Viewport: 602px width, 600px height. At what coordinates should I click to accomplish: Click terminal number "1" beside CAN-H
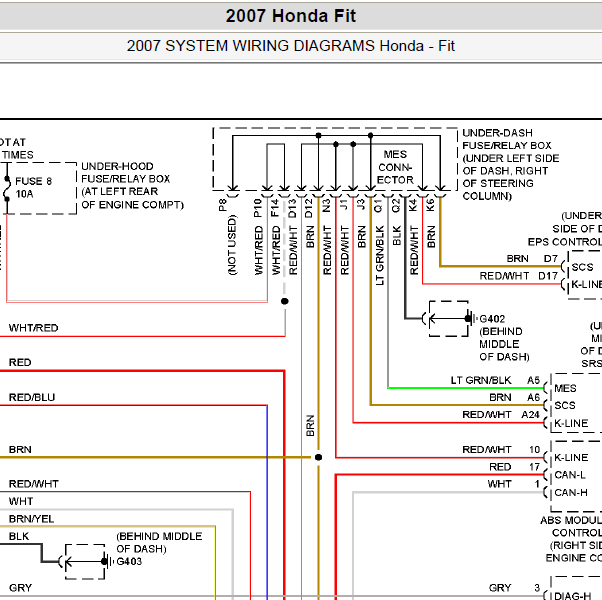click(538, 484)
